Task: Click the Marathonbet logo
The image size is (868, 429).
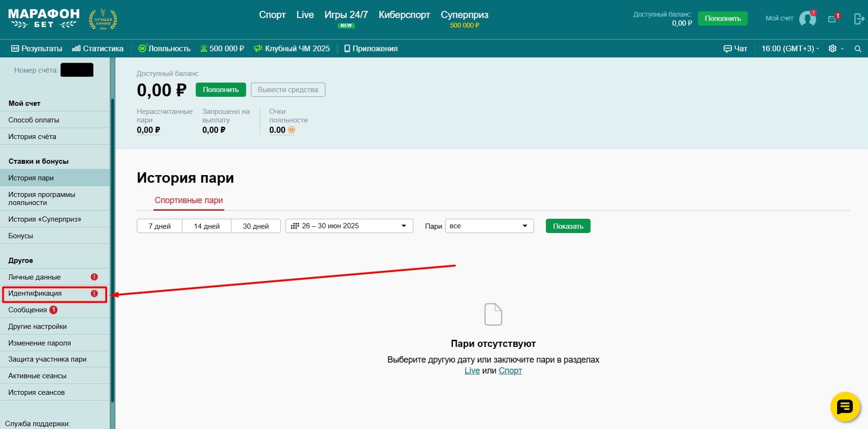Action: (44, 19)
